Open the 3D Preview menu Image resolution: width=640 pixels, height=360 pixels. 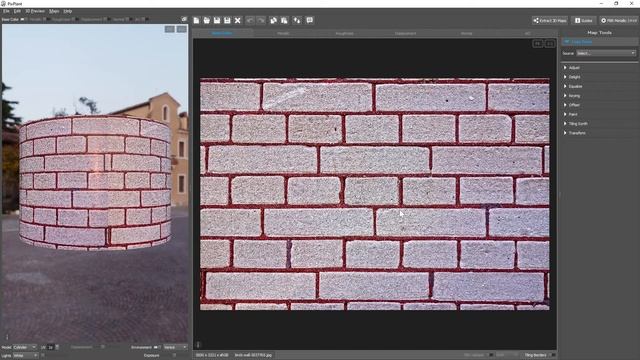[35, 11]
